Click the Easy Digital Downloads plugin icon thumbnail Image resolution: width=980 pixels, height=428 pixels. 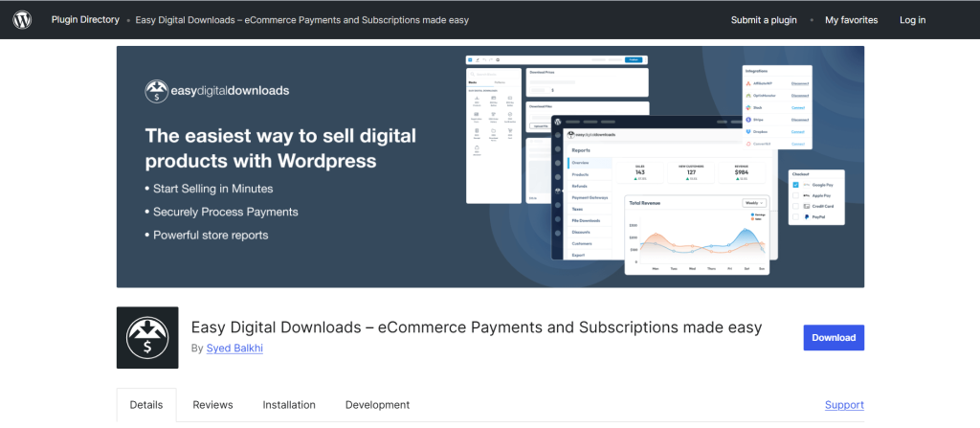pos(147,337)
